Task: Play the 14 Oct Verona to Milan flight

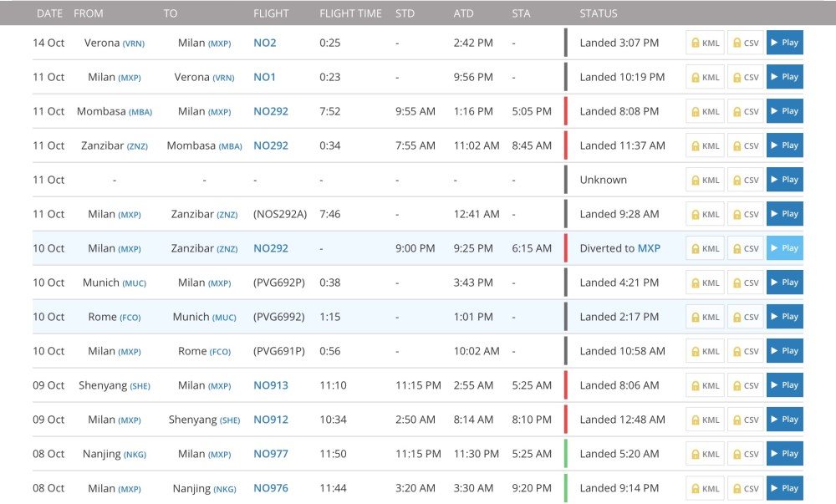Action: pos(784,43)
